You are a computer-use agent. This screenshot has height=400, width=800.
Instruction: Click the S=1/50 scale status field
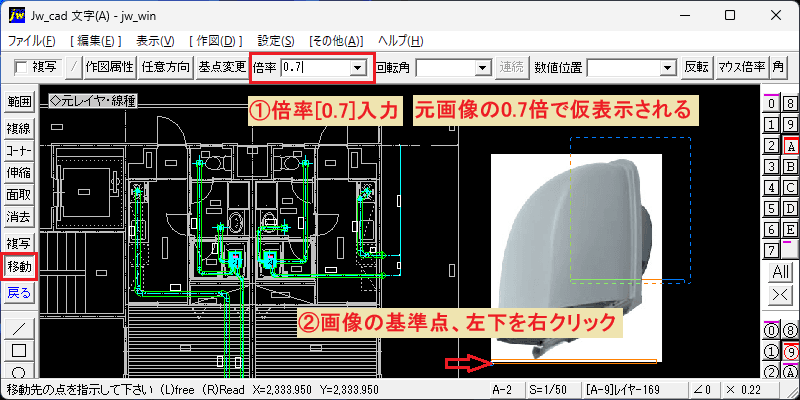(555, 389)
